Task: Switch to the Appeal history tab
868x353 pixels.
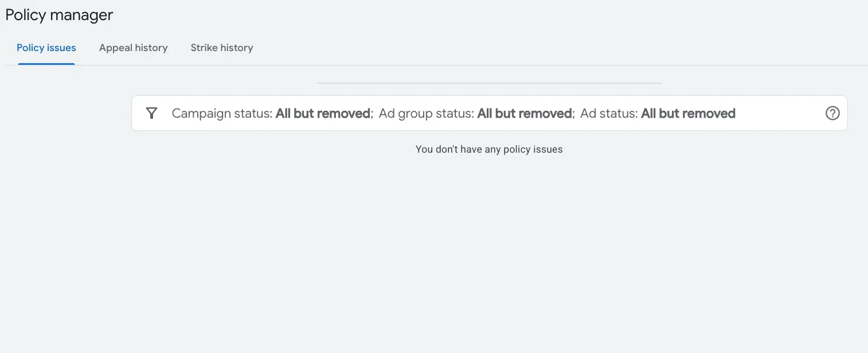Action: 133,48
